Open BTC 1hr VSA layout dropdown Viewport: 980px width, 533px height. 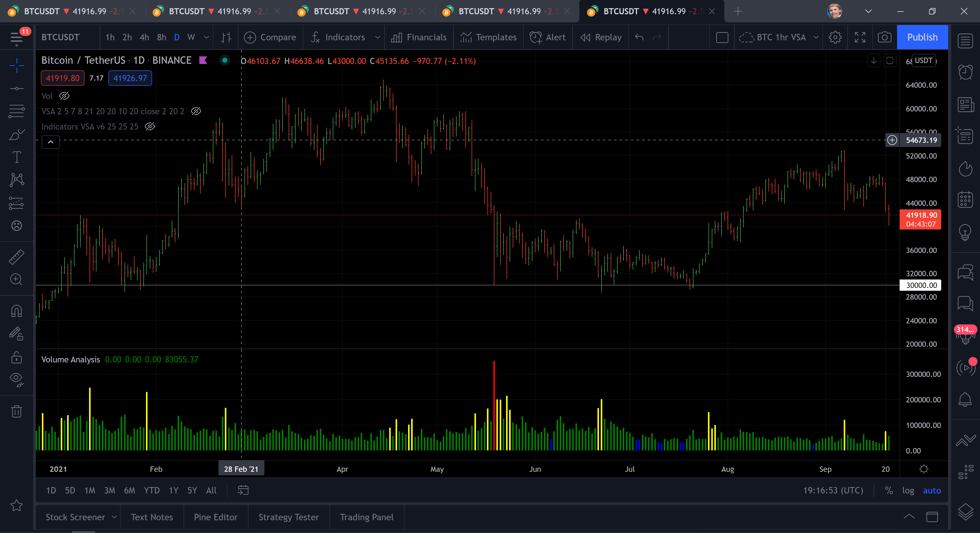pos(816,37)
